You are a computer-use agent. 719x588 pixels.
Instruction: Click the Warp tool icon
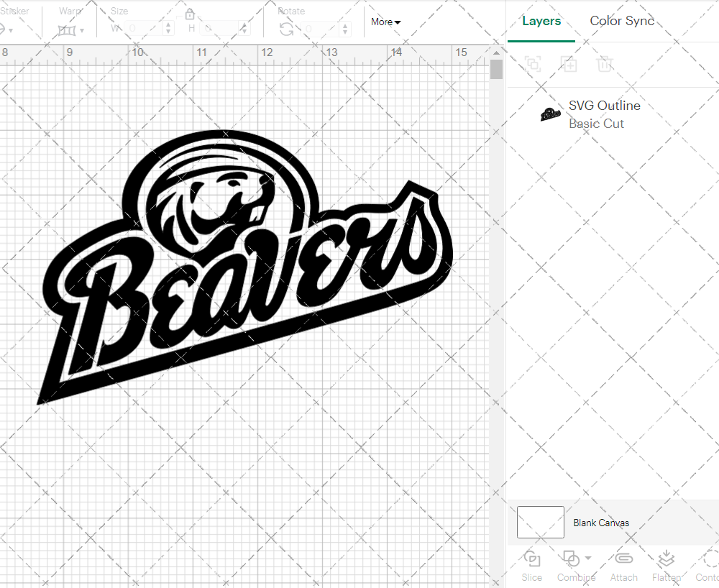coord(68,30)
